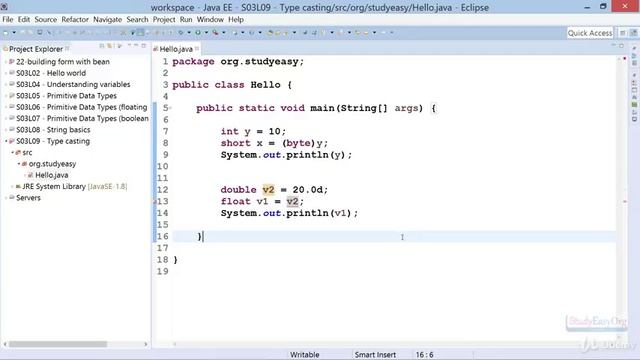This screenshot has width=640, height=360.
Task: Click the 'Smart Insert' status bar entry
Action: click(x=375, y=355)
